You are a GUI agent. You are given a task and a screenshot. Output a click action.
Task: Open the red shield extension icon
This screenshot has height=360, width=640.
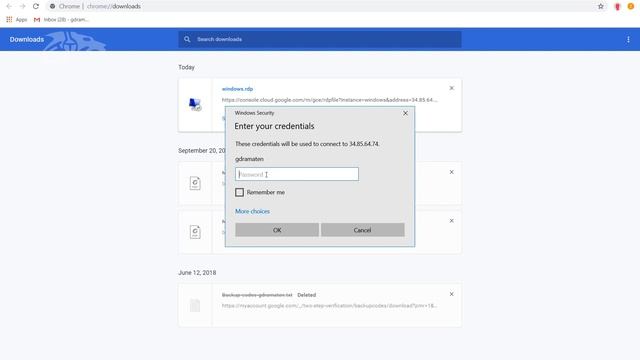(x=617, y=7)
